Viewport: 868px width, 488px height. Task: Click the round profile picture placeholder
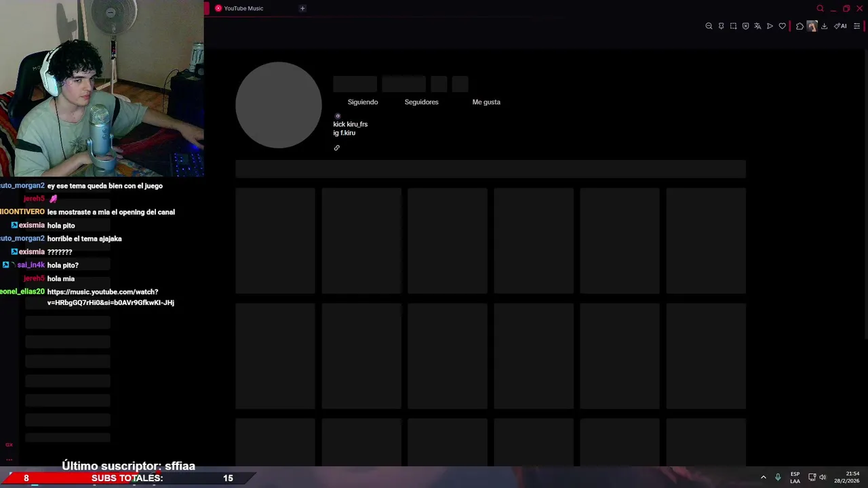pos(279,105)
